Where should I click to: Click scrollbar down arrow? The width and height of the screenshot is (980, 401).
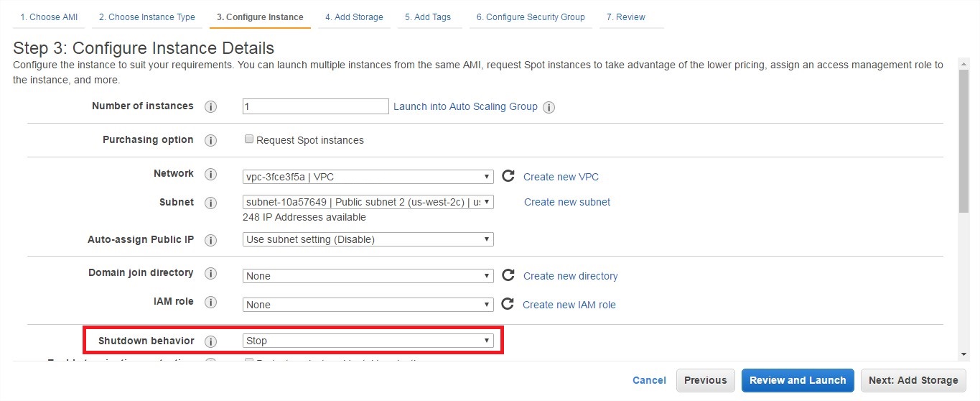tap(964, 354)
